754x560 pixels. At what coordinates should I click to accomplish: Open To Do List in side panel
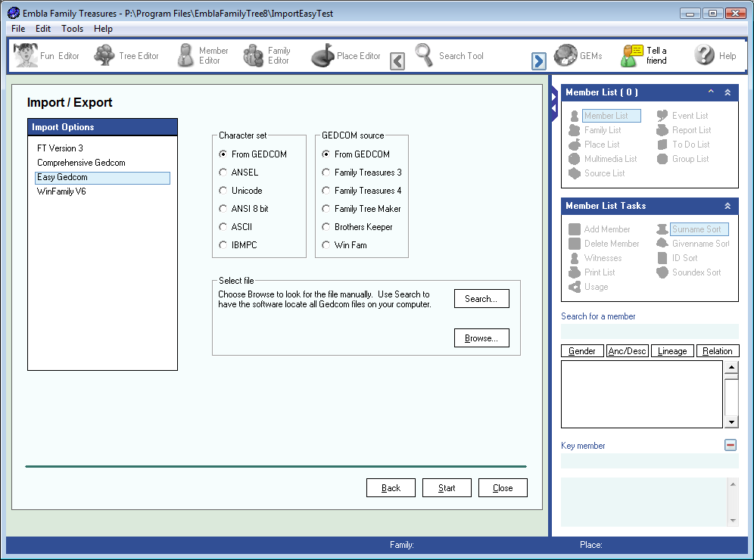coord(684,145)
